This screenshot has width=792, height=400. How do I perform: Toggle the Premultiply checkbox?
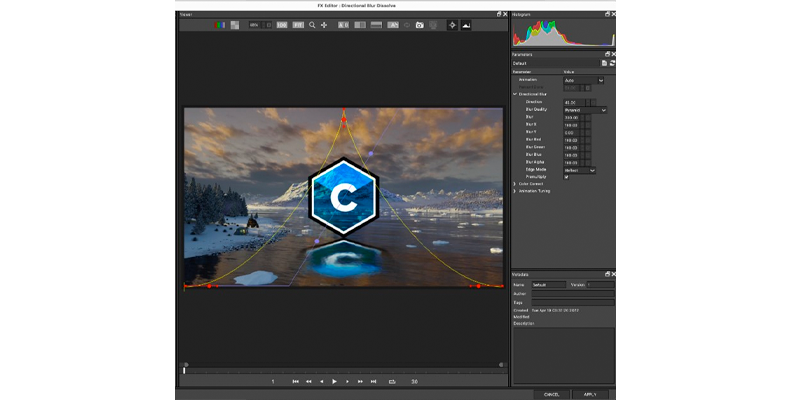[566, 177]
